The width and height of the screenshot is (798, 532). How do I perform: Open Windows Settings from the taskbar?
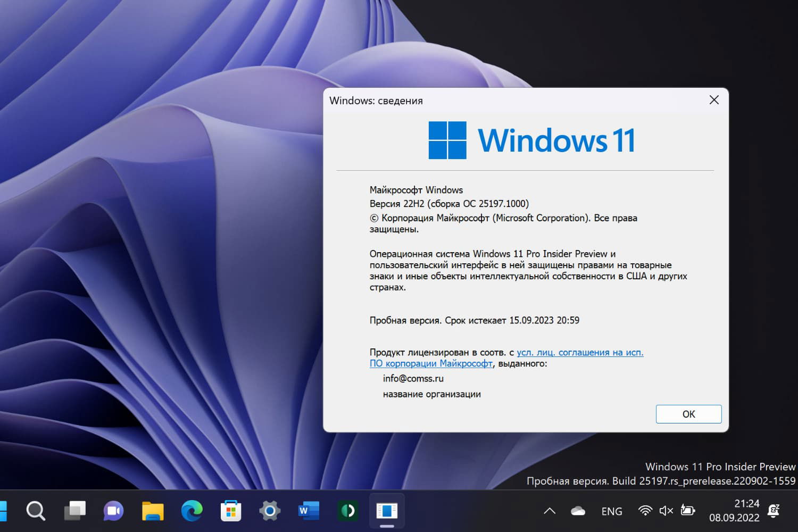click(269, 511)
